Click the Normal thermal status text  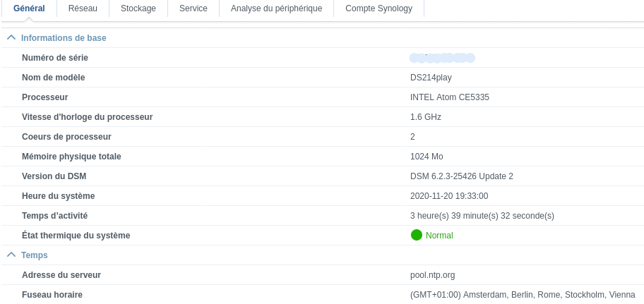[439, 236]
